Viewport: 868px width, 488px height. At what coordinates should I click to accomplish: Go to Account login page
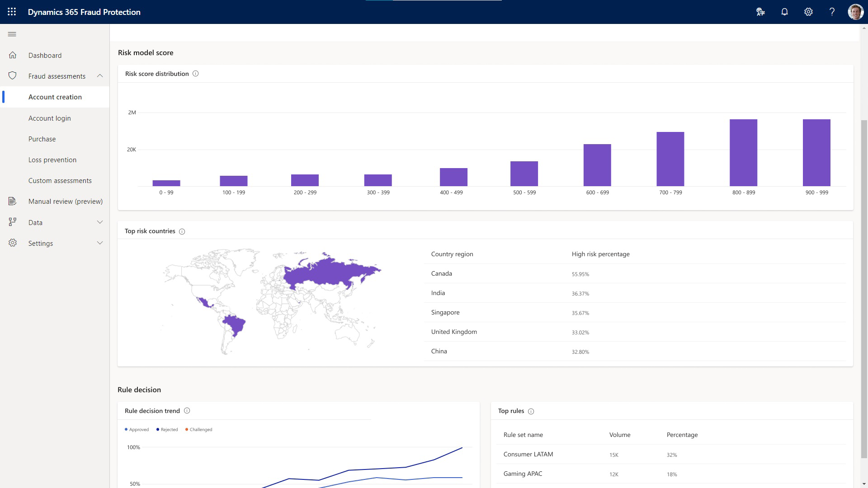click(x=50, y=118)
